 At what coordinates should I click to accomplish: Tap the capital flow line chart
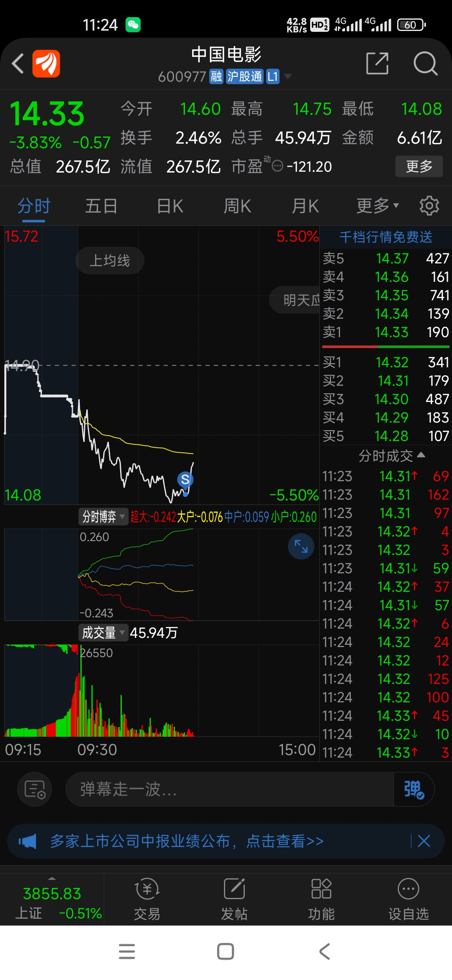(162, 574)
